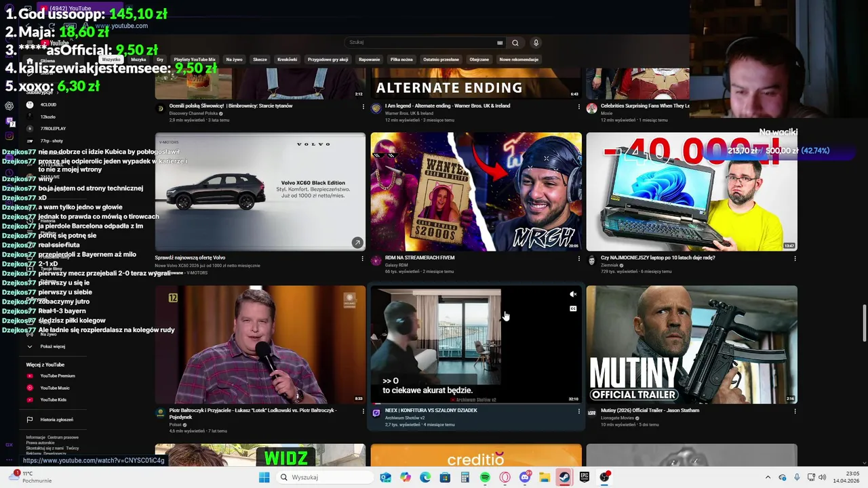The image size is (868, 488).
Task: Open the on-screen keyboard icon in search box
Action: [500, 43]
